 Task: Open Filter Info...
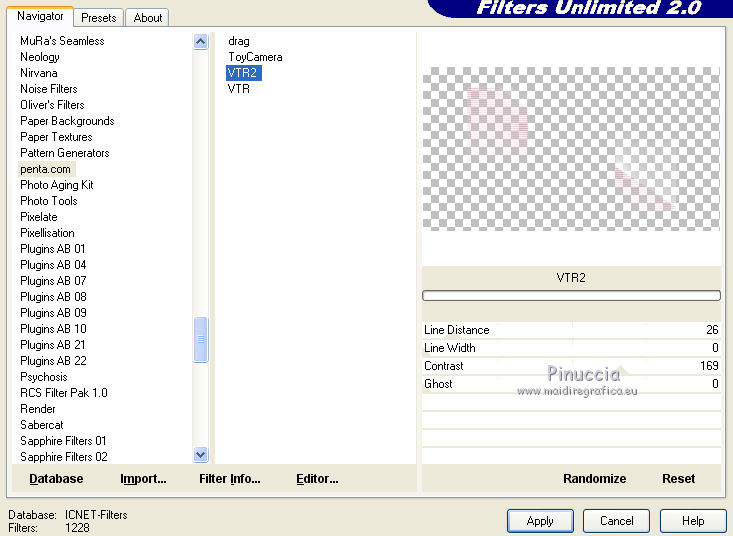tap(230, 479)
